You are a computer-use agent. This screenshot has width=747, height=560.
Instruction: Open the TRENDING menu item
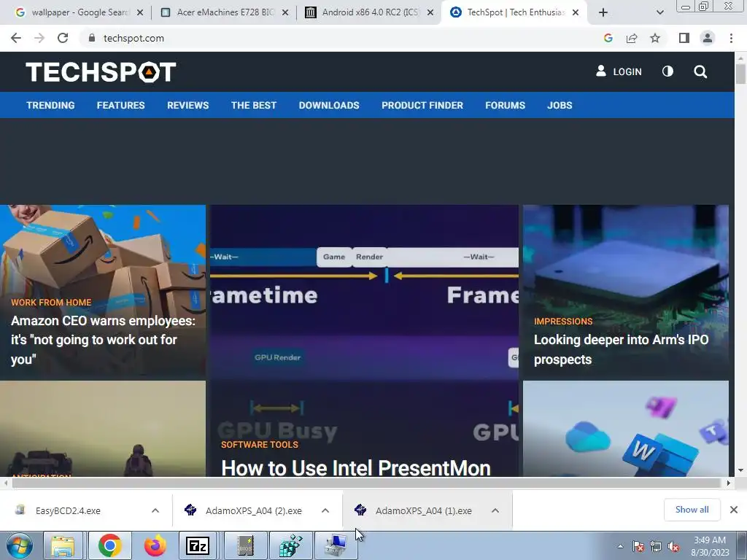[x=50, y=105]
